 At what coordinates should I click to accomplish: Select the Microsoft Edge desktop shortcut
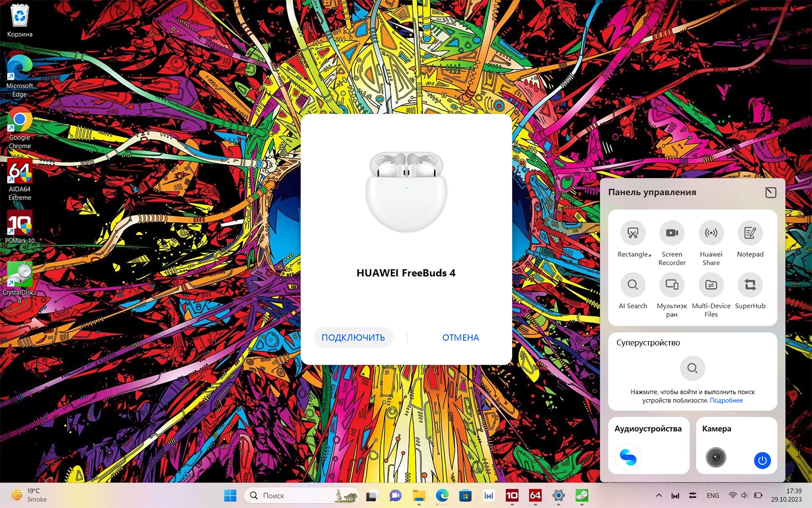19,76
